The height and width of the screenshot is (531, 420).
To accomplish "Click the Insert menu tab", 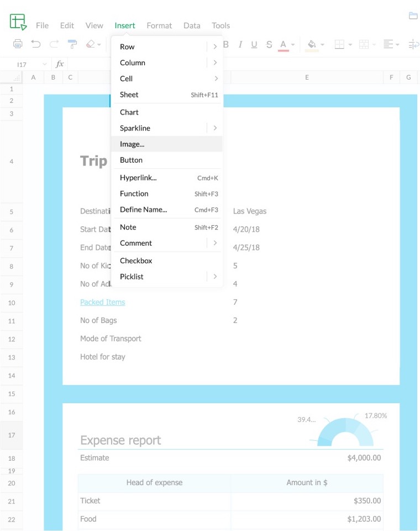I will (125, 25).
